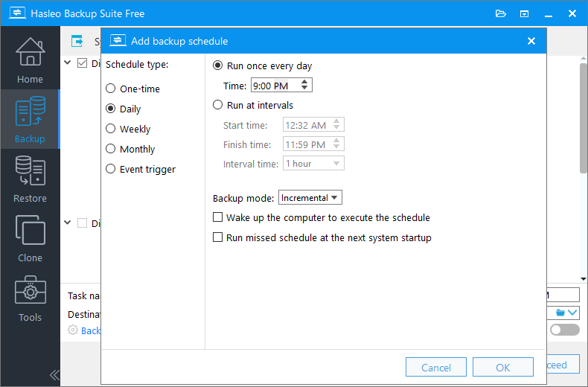
Task: Click the open folder icon in title bar
Action: pos(501,14)
